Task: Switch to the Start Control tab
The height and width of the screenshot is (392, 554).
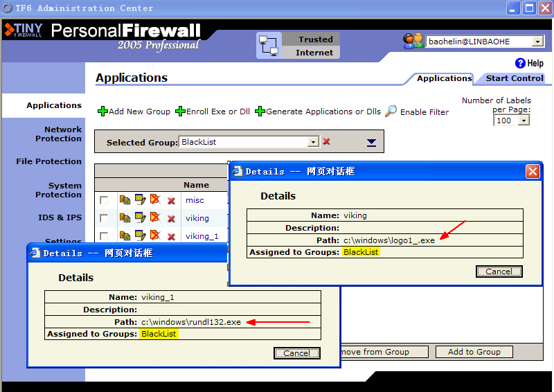Action: tap(515, 78)
